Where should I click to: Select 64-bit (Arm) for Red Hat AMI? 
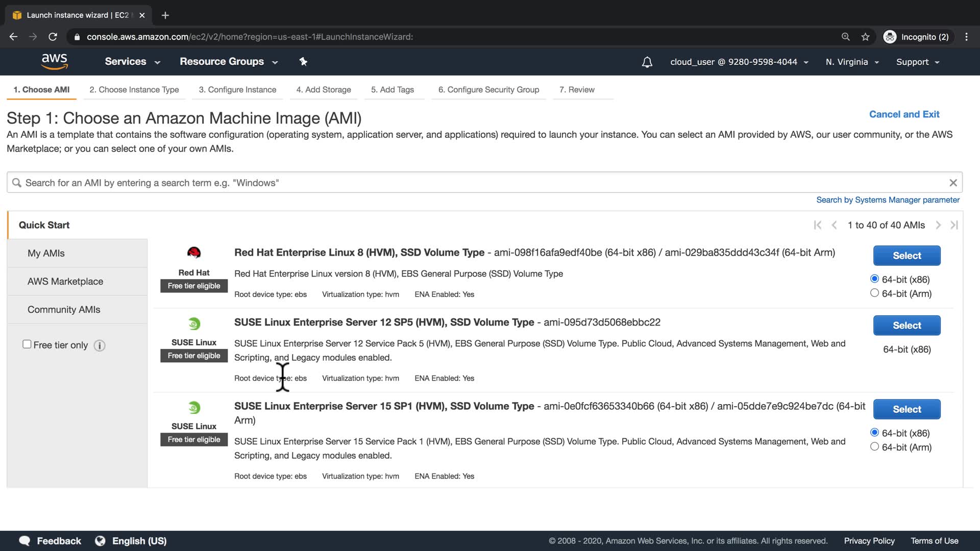pos(874,293)
